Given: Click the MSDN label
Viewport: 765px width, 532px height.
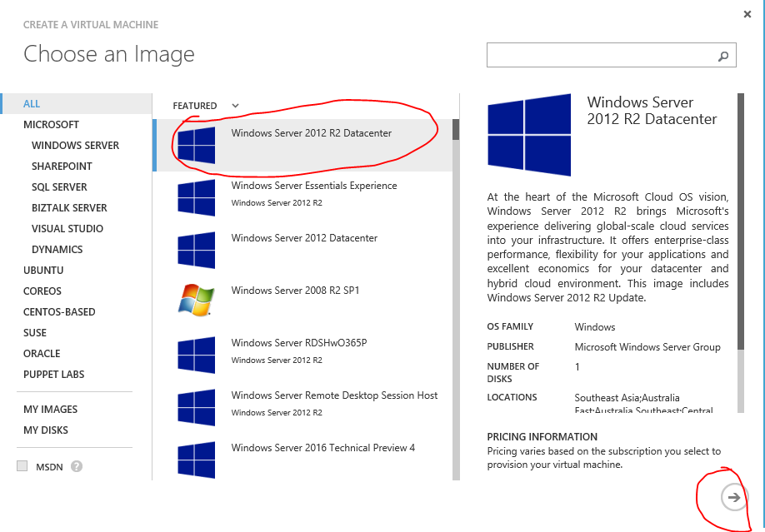Looking at the screenshot, I should point(49,467).
